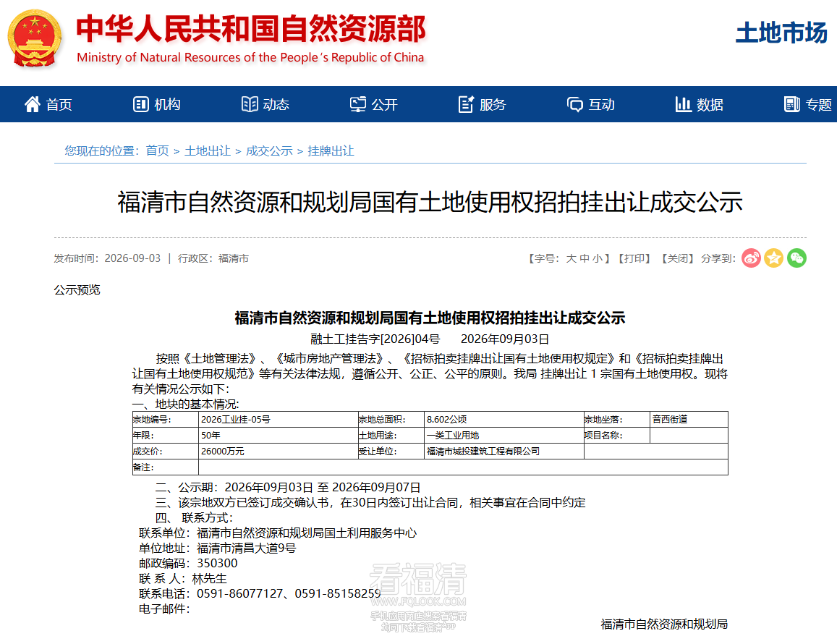This screenshot has width=837, height=644.
Task: Click the land use value 一类工业用地
Action: [453, 436]
